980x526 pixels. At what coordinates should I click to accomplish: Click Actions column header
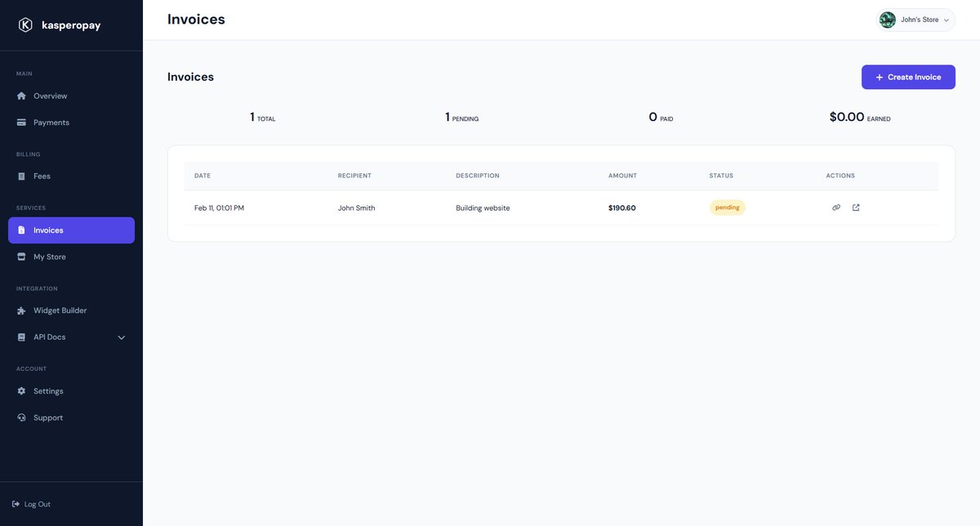840,176
